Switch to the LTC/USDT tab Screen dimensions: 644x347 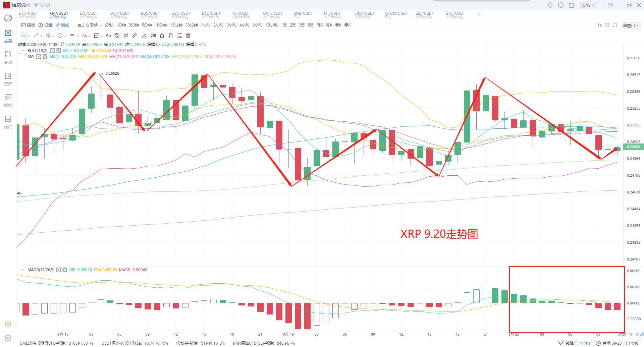[89, 15]
